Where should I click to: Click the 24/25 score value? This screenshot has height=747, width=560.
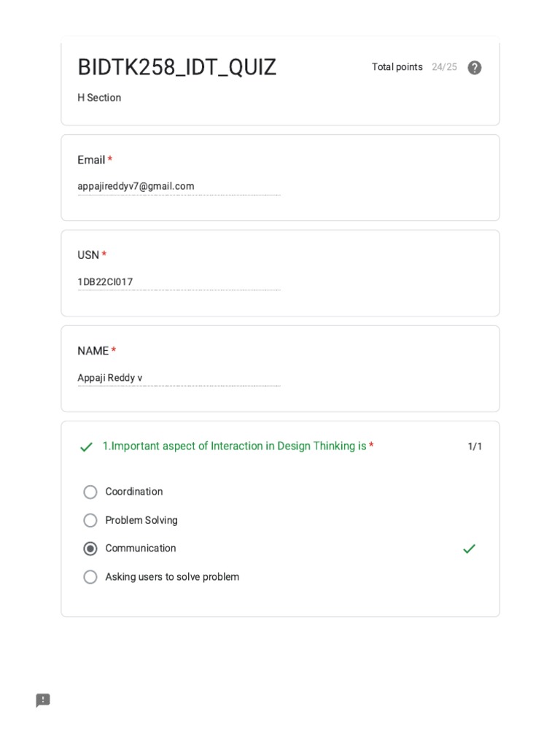[x=444, y=67]
